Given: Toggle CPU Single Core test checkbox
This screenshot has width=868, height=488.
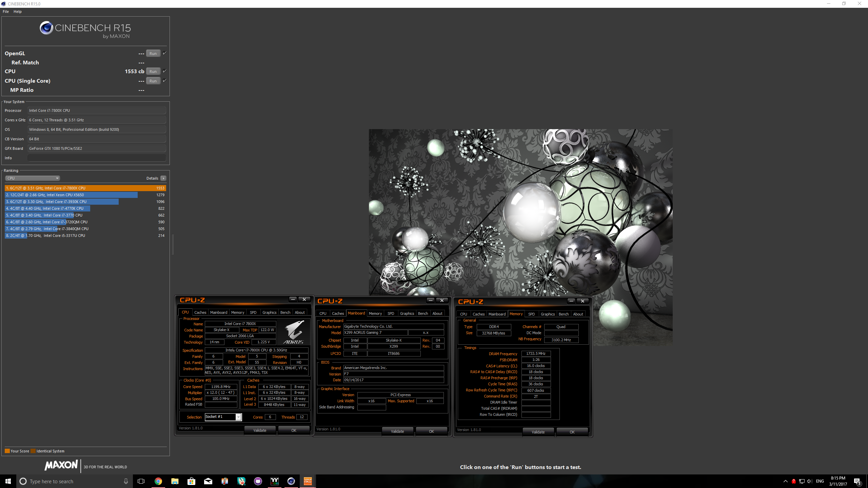Looking at the screenshot, I should coord(164,80).
